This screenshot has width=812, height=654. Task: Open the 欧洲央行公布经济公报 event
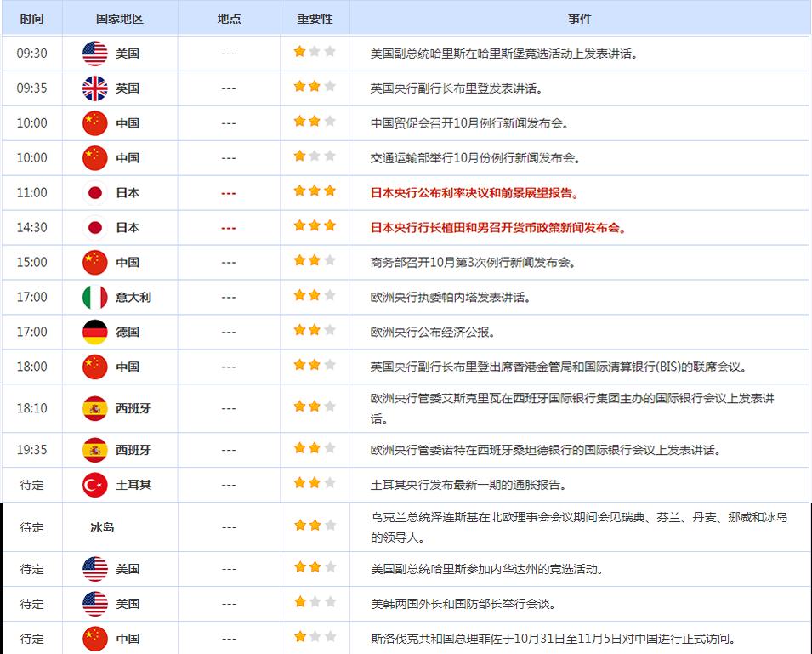tap(433, 333)
